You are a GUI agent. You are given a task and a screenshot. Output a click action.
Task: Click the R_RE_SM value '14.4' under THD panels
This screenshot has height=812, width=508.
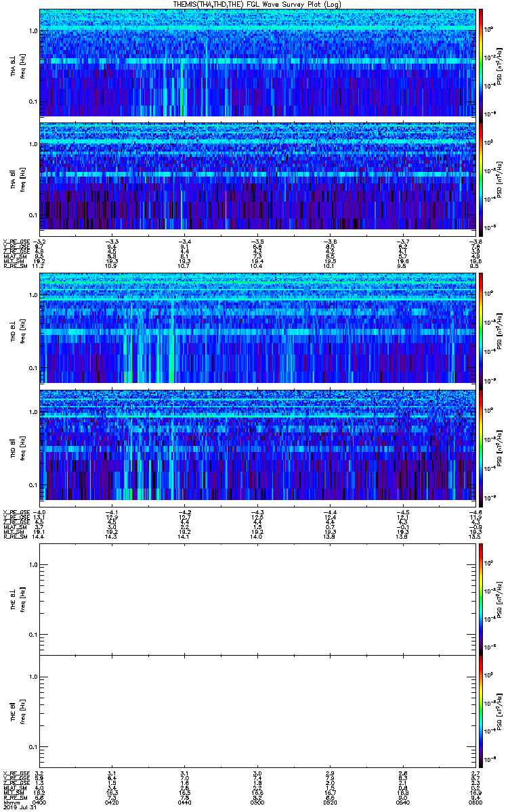click(x=38, y=535)
